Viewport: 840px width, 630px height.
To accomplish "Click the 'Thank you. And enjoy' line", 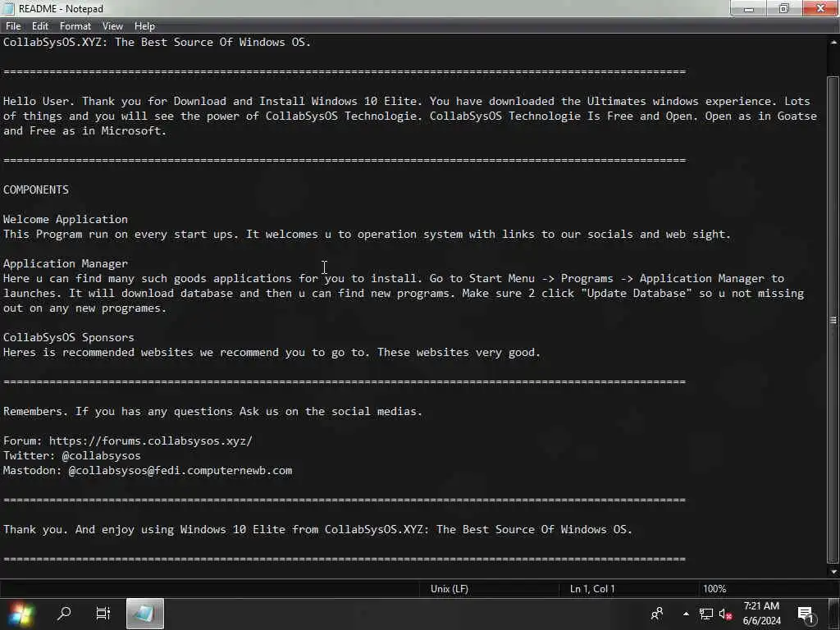I will (x=317, y=529).
